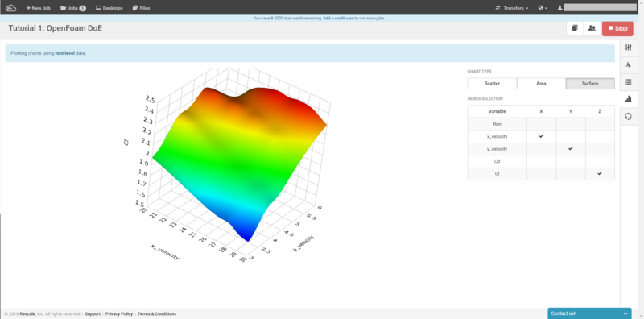Open the Transfers dropdown
The width and height of the screenshot is (644, 319).
[512, 8]
